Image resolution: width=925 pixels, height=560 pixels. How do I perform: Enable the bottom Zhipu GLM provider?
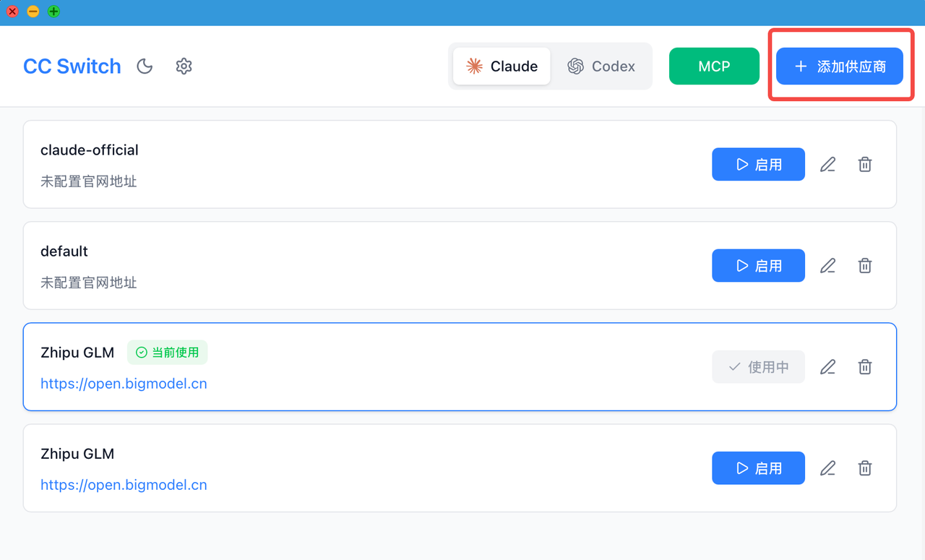point(758,468)
